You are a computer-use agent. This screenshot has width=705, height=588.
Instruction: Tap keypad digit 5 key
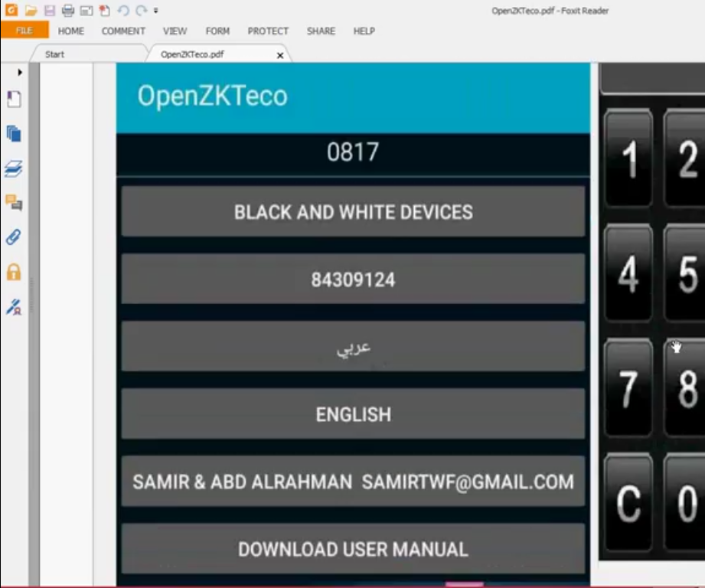point(685,273)
